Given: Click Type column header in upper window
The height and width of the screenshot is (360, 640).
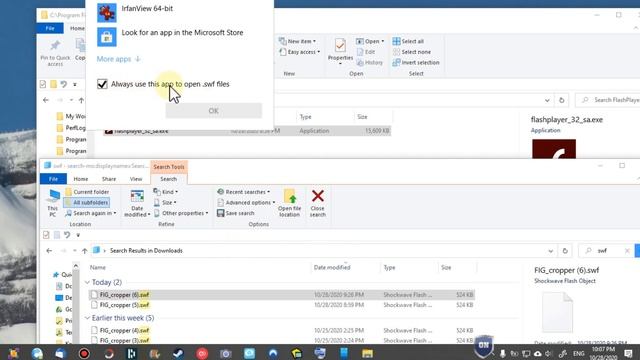Looking at the screenshot, I should (305, 117).
